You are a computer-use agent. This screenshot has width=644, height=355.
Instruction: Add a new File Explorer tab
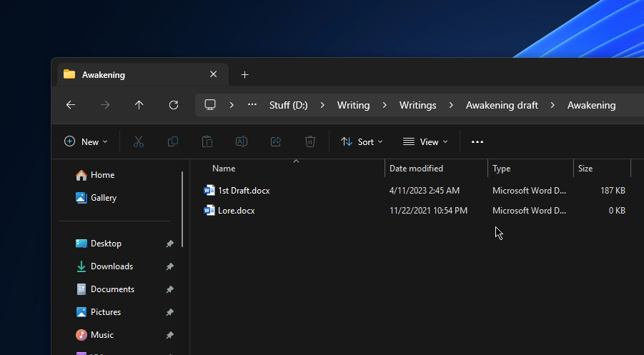(x=244, y=75)
